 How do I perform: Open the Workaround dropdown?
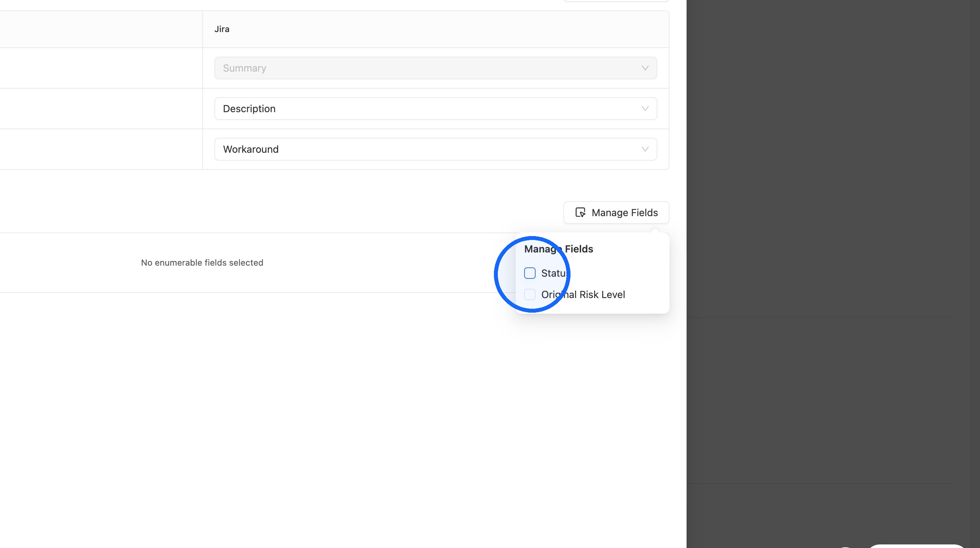click(436, 149)
